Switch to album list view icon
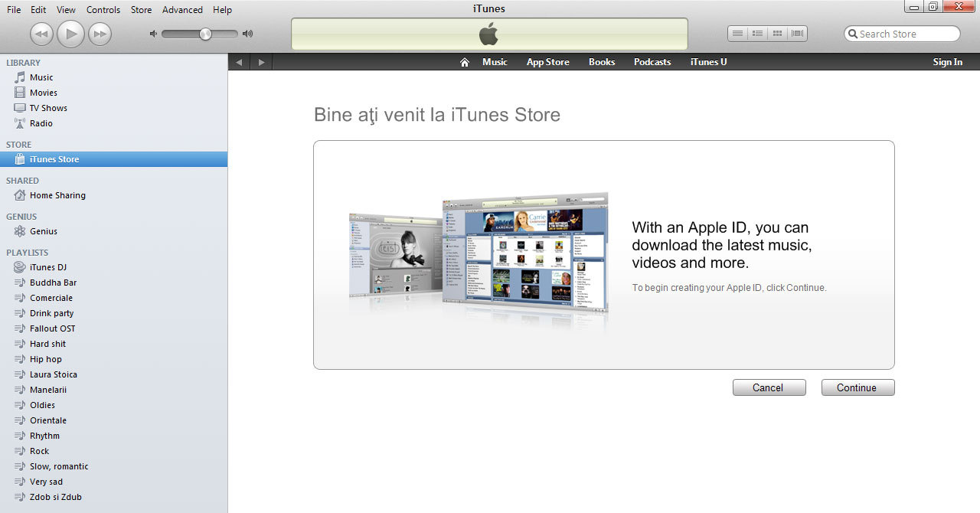Image resolution: width=980 pixels, height=513 pixels. [757, 34]
